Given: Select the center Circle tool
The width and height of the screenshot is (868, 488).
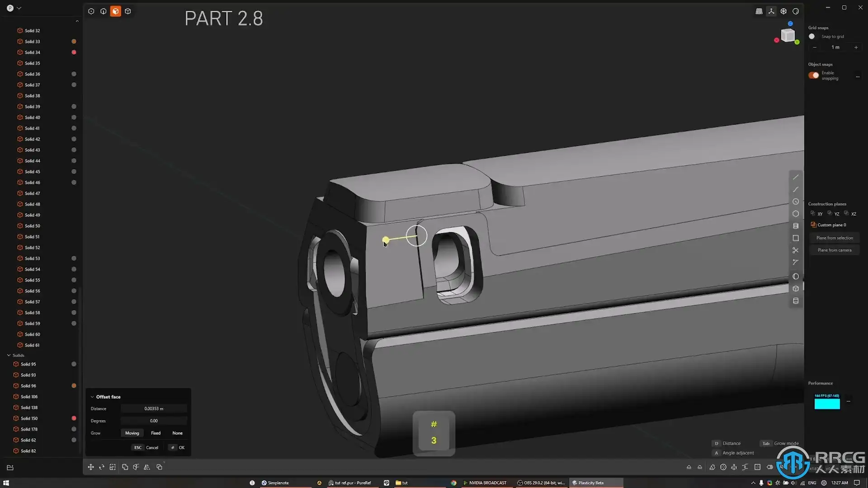Looking at the screenshot, I should click(796, 202).
